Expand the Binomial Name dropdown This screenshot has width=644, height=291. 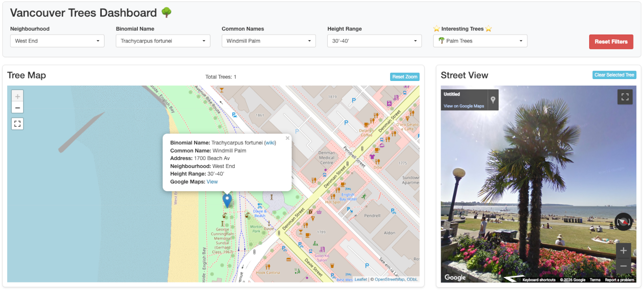163,41
